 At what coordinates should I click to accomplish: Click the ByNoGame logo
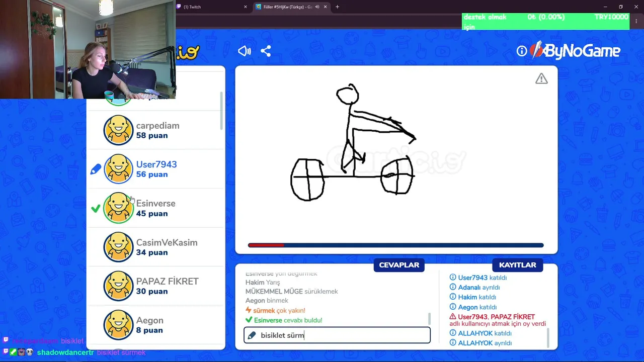pos(575,50)
